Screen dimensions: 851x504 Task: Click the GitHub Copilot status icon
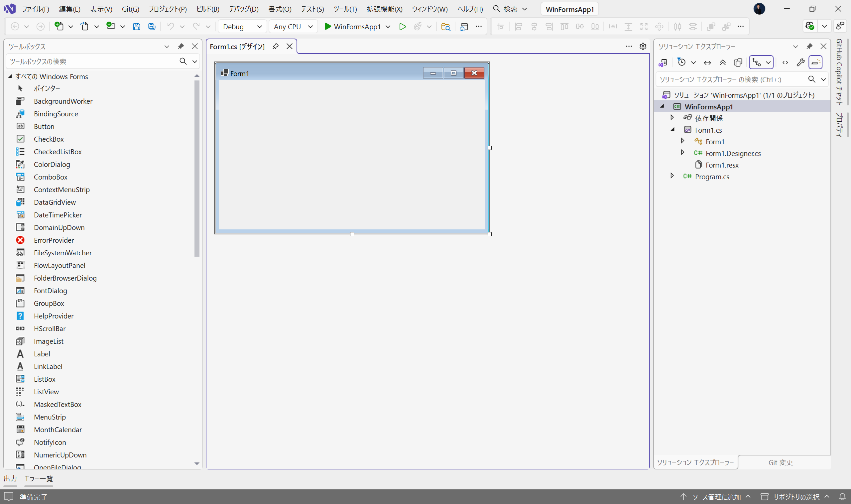tap(809, 26)
